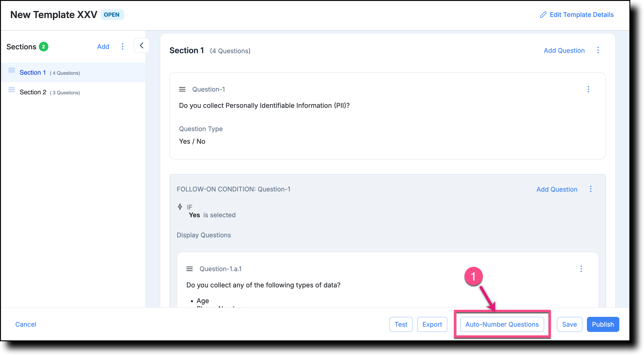Image resolution: width=644 pixels, height=355 pixels.
Task: Click the Cancel link
Action: click(26, 324)
